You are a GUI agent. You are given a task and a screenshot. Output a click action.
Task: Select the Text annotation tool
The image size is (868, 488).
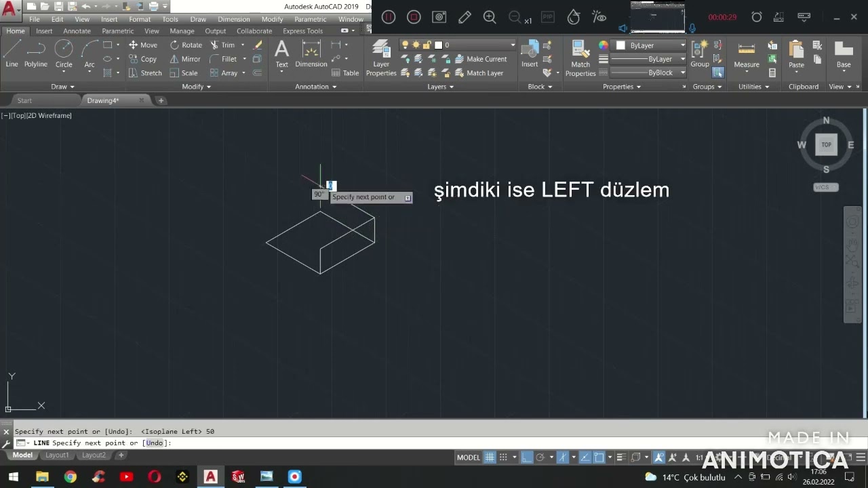point(281,54)
